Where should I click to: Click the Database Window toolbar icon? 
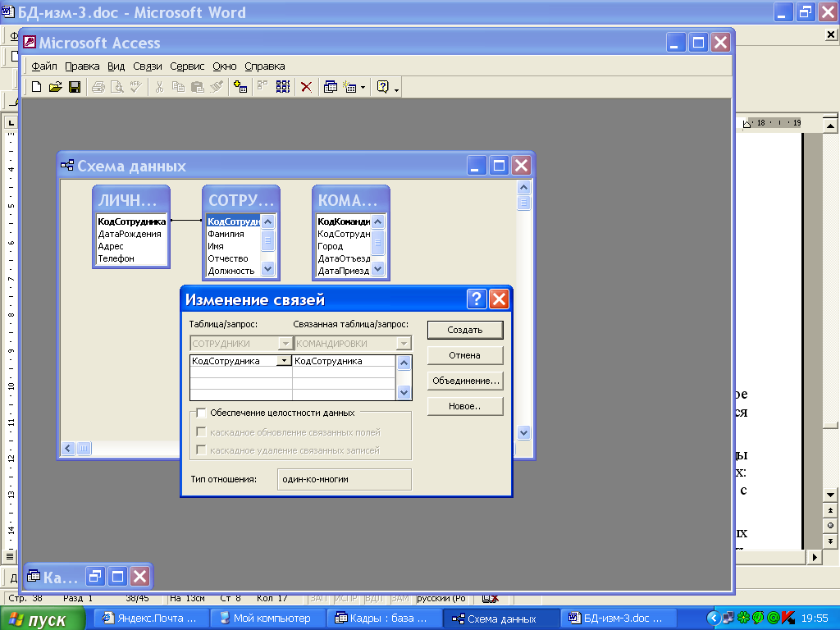tap(330, 87)
